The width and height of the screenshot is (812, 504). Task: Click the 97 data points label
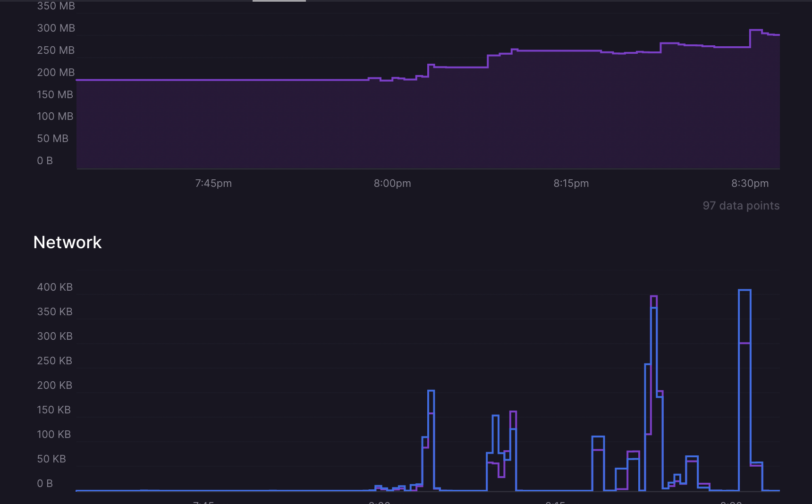click(741, 206)
